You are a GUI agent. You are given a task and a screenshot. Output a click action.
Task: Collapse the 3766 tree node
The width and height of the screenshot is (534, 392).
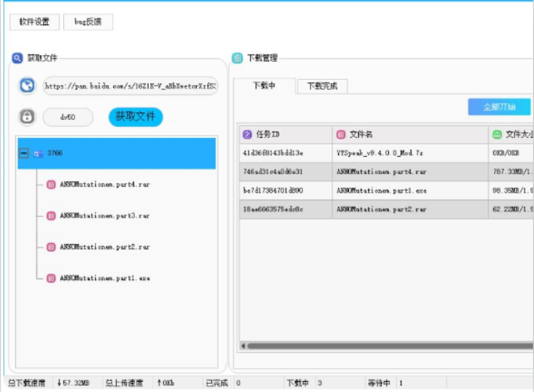coord(24,154)
